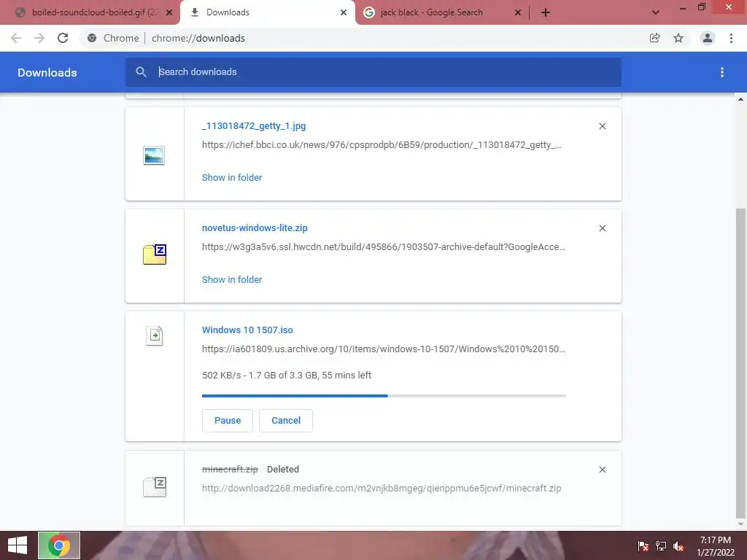Click the Chrome taskbar icon
Viewport: 747px width, 560px height.
tap(59, 545)
